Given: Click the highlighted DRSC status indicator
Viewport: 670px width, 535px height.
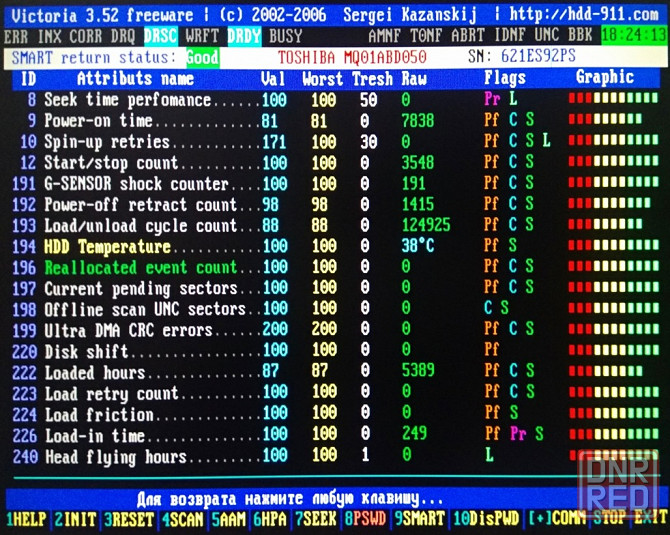Looking at the screenshot, I should pyautogui.click(x=161, y=35).
